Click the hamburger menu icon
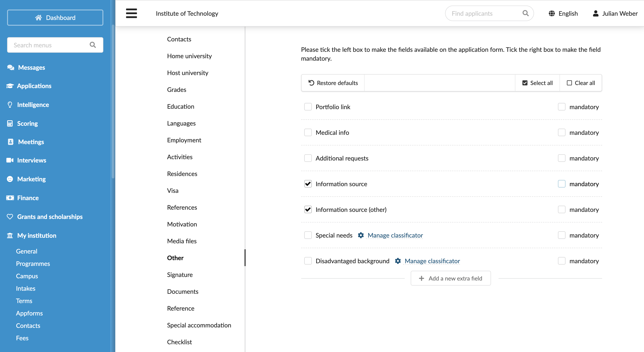This screenshot has width=644, height=352. [131, 13]
